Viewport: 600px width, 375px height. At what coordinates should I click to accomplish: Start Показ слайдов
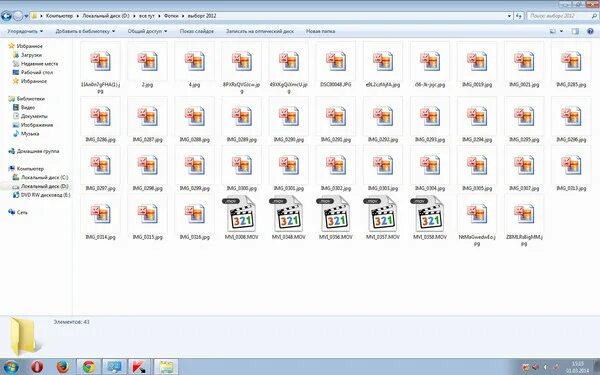pos(197,31)
